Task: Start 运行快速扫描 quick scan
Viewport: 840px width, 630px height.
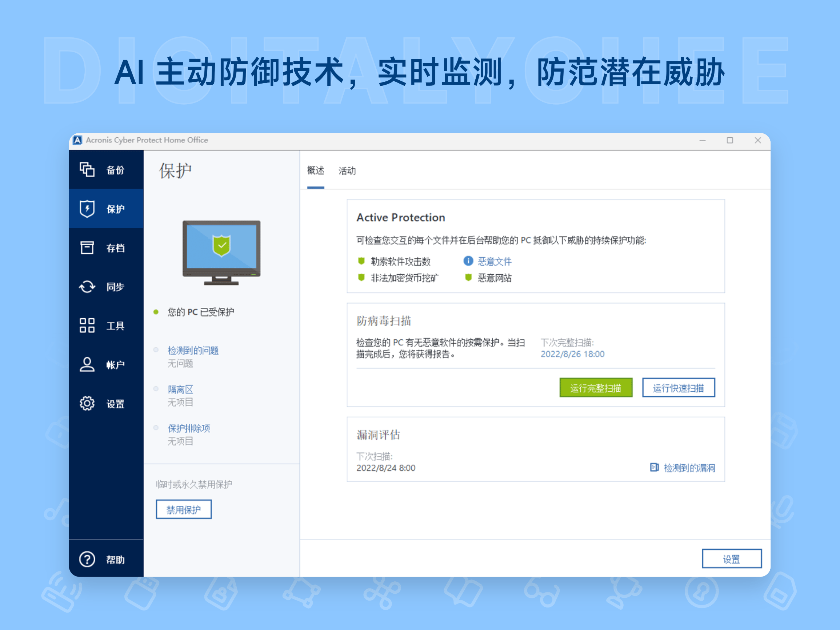Action: (678, 388)
